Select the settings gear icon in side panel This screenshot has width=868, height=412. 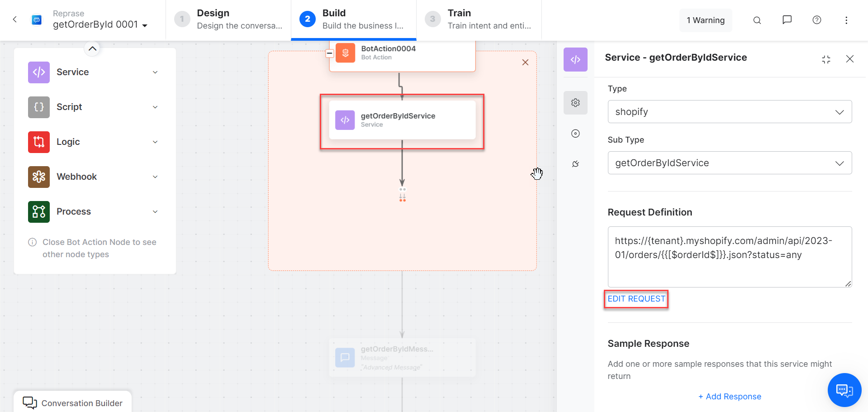pos(575,103)
